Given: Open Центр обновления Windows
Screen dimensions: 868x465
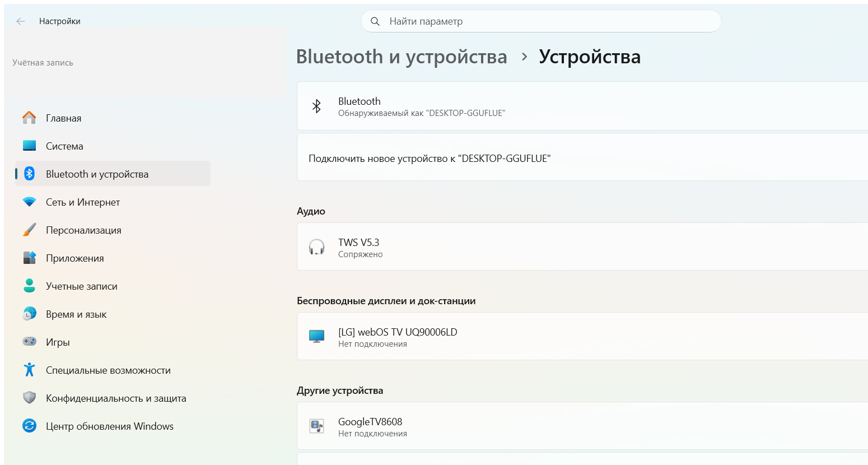Looking at the screenshot, I should coord(113,426).
